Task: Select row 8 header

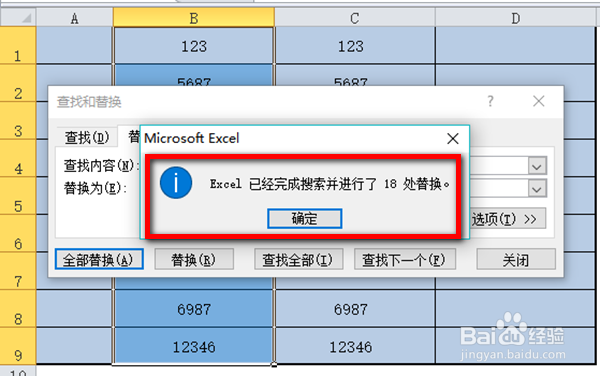Action: (18, 308)
